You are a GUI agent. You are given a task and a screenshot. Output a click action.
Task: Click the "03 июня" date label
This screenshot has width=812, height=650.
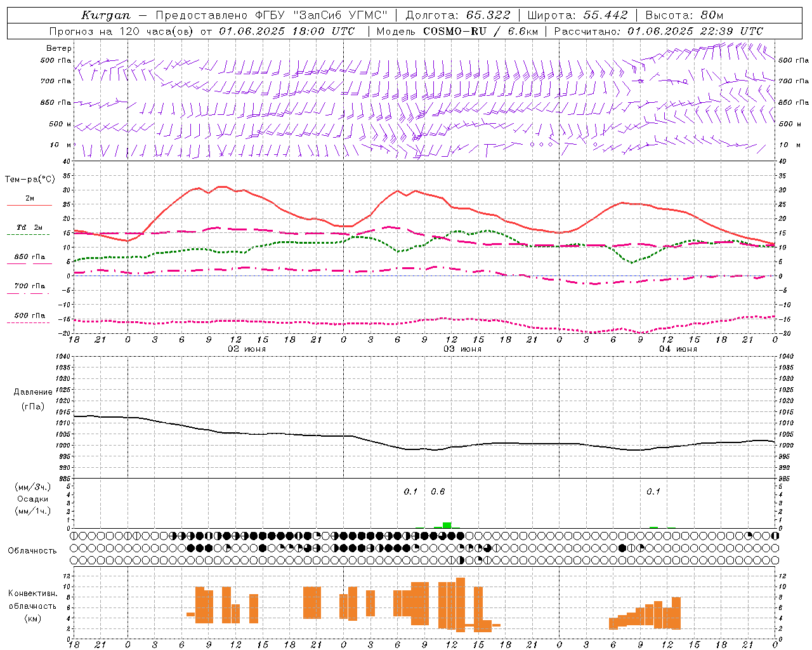462,349
